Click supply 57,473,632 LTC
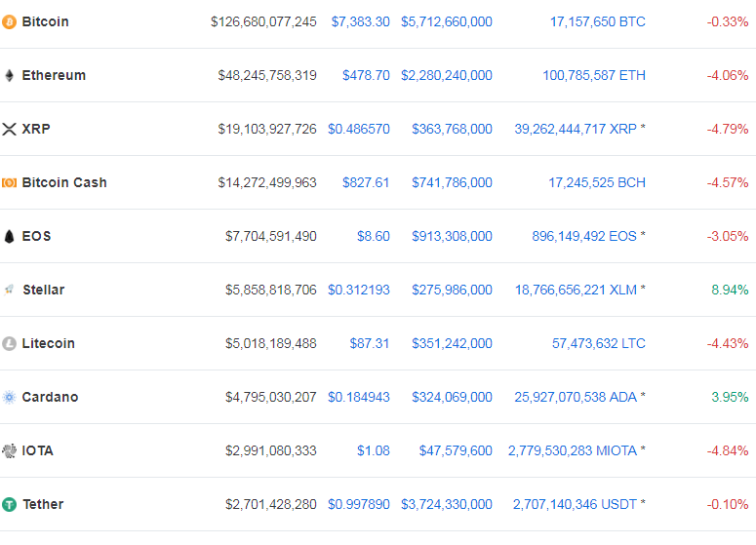This screenshot has height=545, width=756. pos(598,343)
